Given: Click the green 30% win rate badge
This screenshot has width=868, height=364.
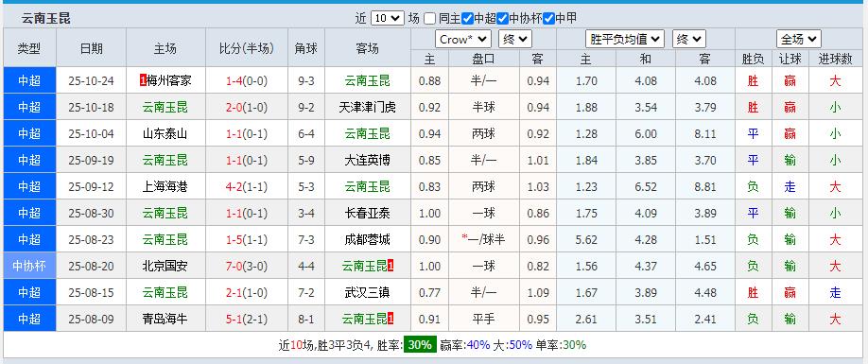Looking at the screenshot, I should click(420, 345).
